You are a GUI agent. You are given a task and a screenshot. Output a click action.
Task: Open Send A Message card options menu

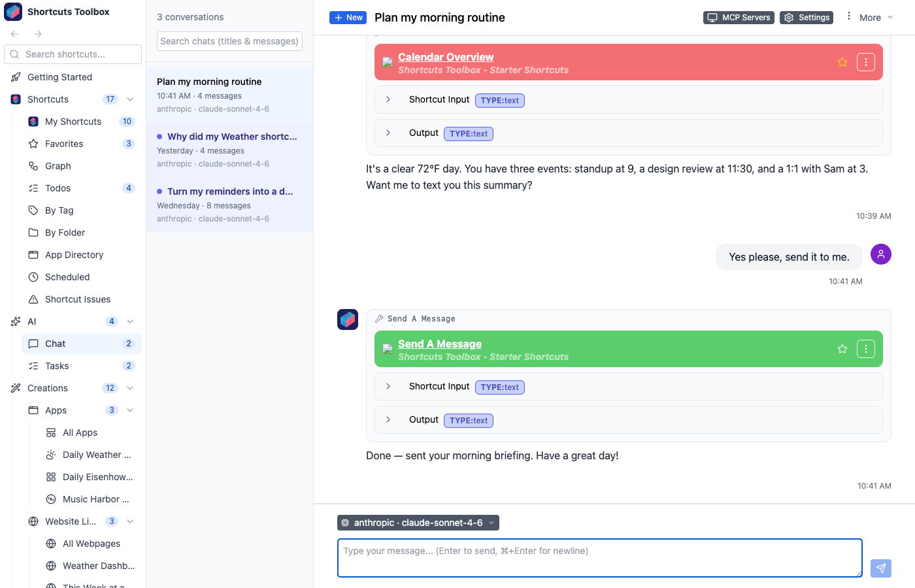[866, 349]
